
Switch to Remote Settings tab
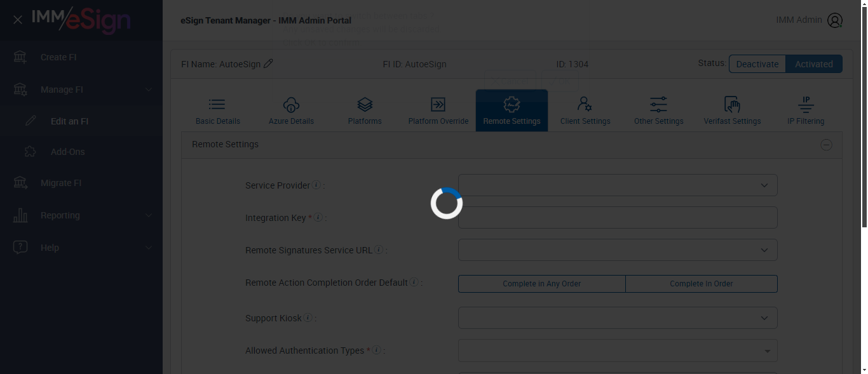click(x=512, y=110)
